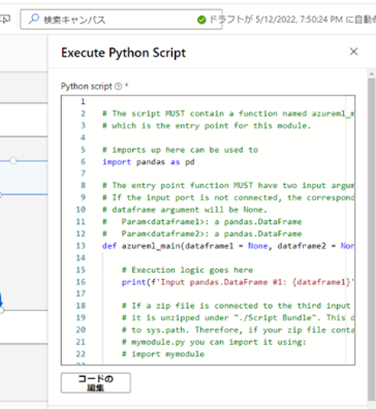
Task: Click the panel's vertical scrollbar
Action: (x=371, y=238)
